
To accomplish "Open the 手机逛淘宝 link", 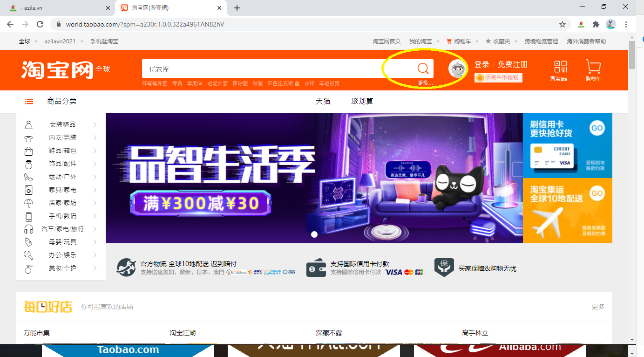I will tap(104, 41).
